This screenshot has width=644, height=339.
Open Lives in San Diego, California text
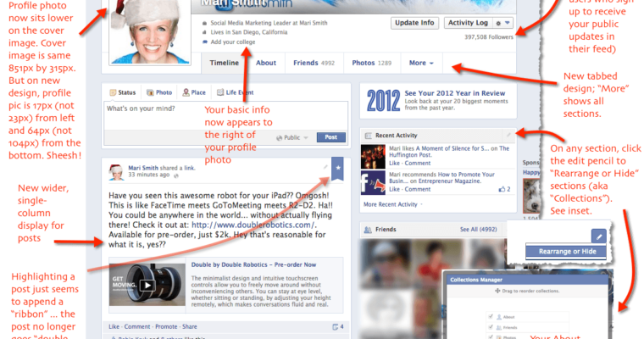click(249, 32)
